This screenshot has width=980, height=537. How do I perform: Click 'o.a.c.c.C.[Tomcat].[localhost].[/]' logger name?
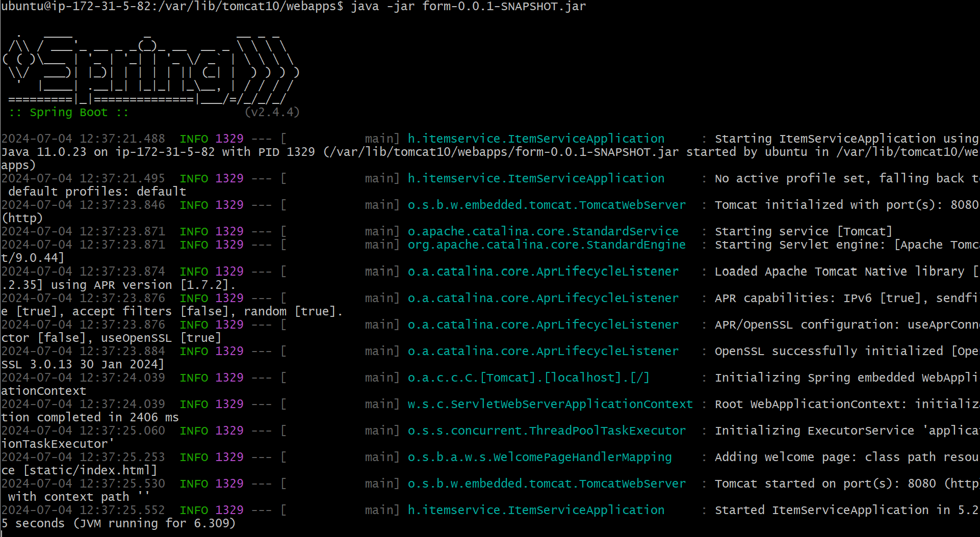529,378
